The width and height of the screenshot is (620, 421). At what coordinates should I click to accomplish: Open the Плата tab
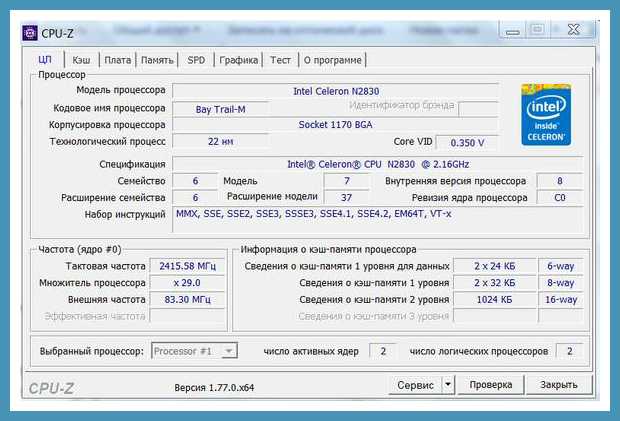click(x=117, y=60)
